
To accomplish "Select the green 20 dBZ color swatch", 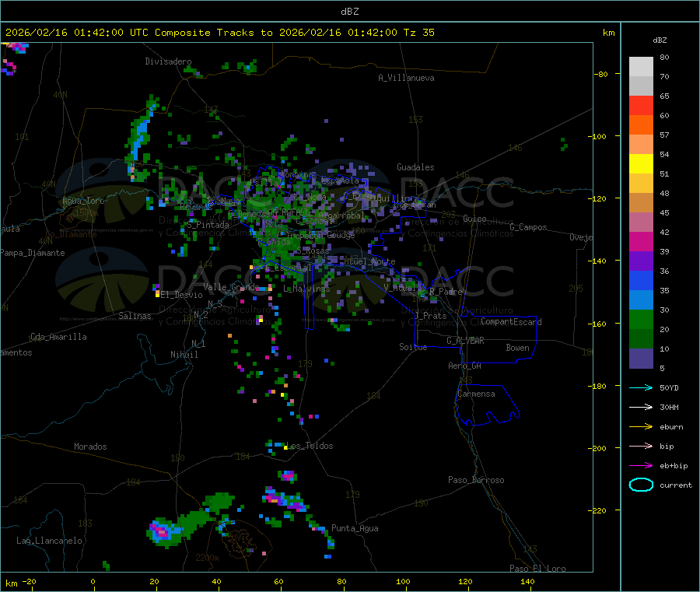I will click(x=641, y=319).
